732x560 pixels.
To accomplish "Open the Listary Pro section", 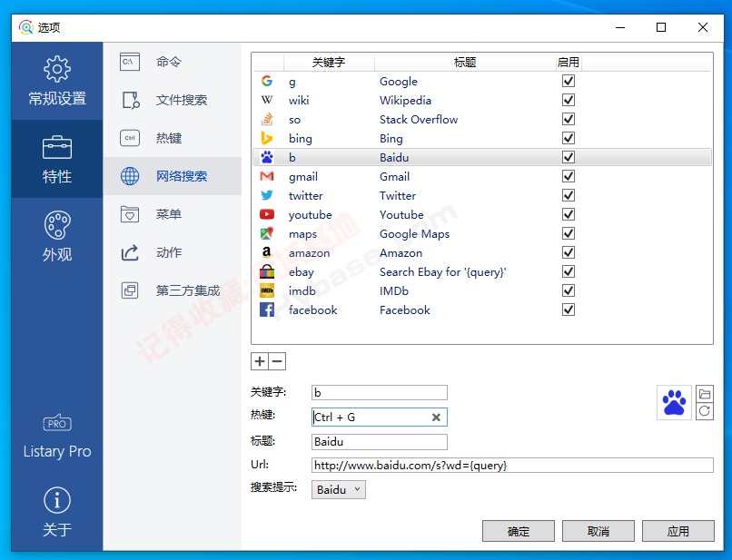I will pyautogui.click(x=57, y=437).
